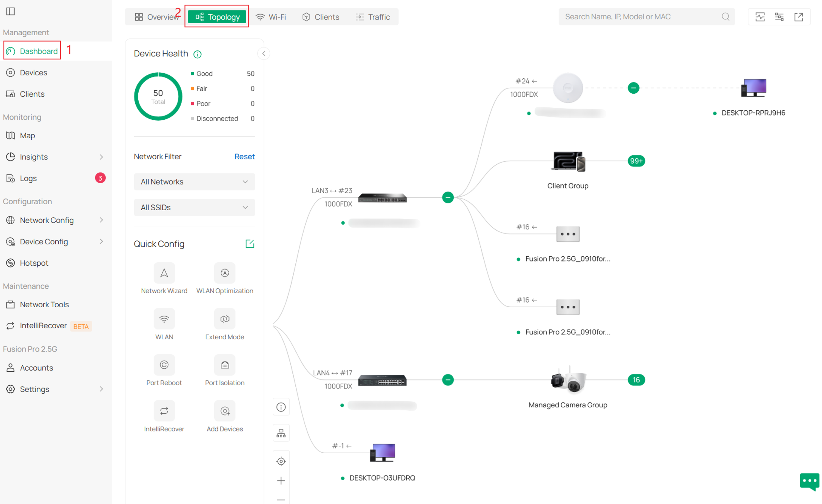822x504 pixels.
Task: Open the filter sliders toolbar icon
Action: click(x=779, y=17)
